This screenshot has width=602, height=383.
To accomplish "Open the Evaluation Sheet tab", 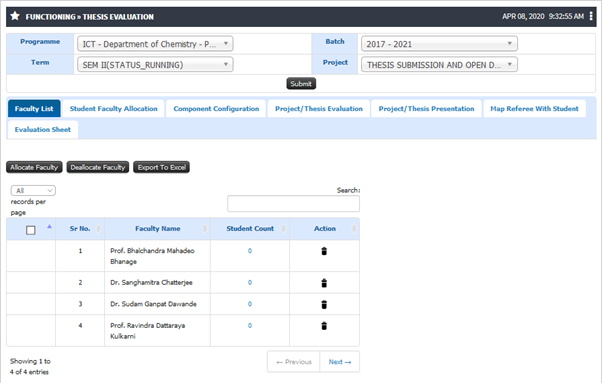I will click(43, 129).
